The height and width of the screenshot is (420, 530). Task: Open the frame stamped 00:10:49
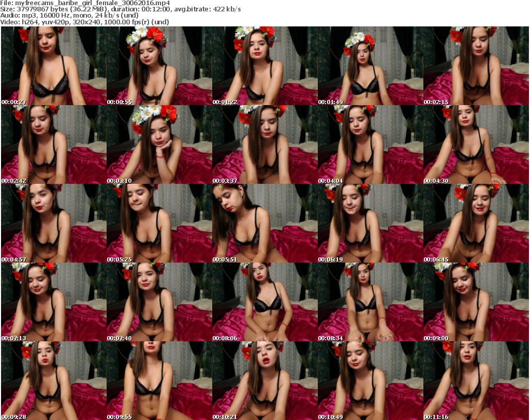371,381
